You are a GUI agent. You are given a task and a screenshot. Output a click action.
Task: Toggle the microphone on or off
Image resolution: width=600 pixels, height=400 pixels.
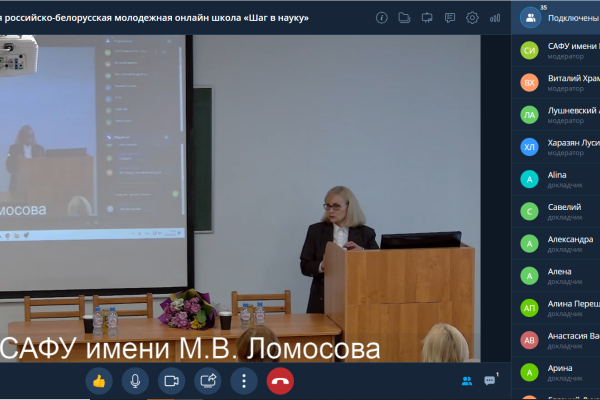click(x=134, y=380)
